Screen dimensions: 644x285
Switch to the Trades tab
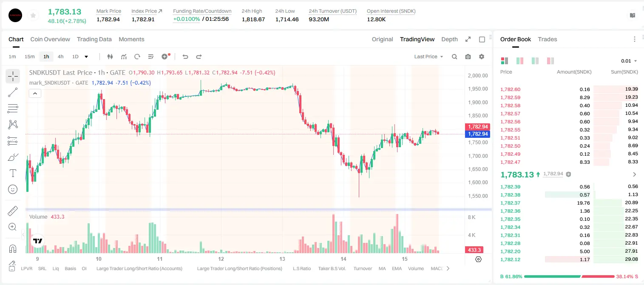[x=548, y=39]
